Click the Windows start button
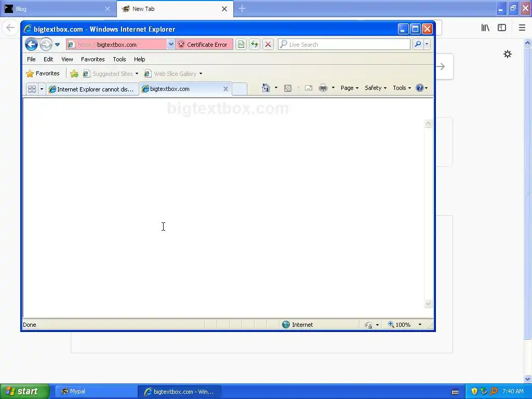This screenshot has height=399, width=532. pyautogui.click(x=24, y=392)
